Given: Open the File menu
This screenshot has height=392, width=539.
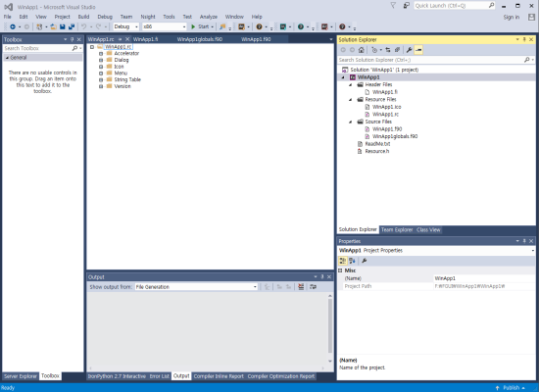Looking at the screenshot, I should click(x=8, y=17).
